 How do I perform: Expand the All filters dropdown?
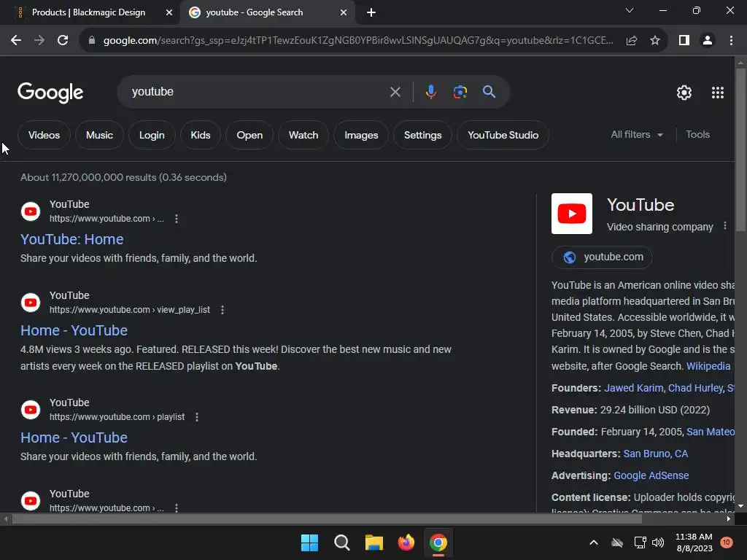click(x=636, y=135)
